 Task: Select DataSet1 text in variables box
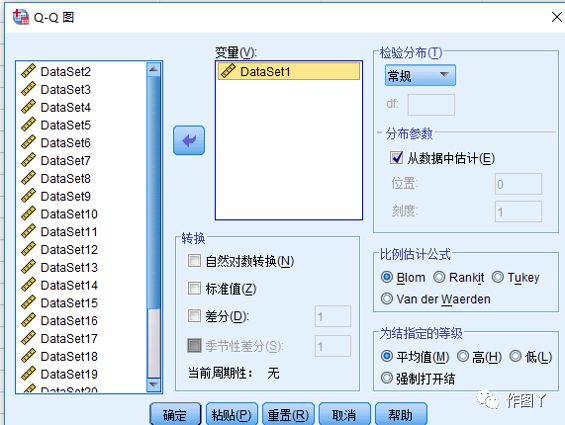[x=265, y=71]
